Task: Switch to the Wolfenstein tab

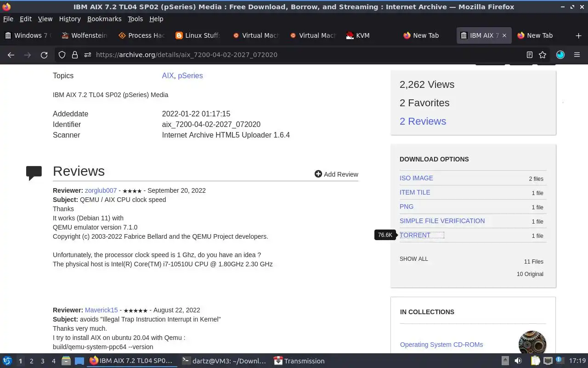Action: click(x=85, y=35)
